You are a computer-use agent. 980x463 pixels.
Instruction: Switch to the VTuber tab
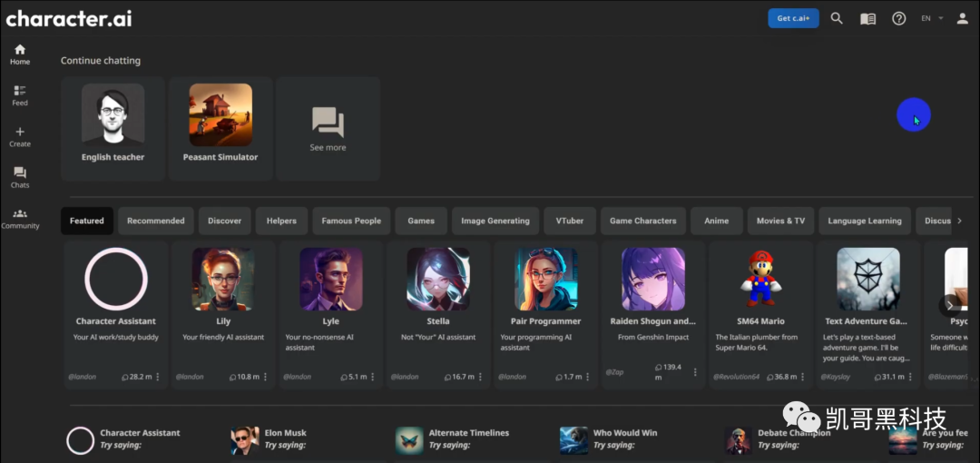569,221
